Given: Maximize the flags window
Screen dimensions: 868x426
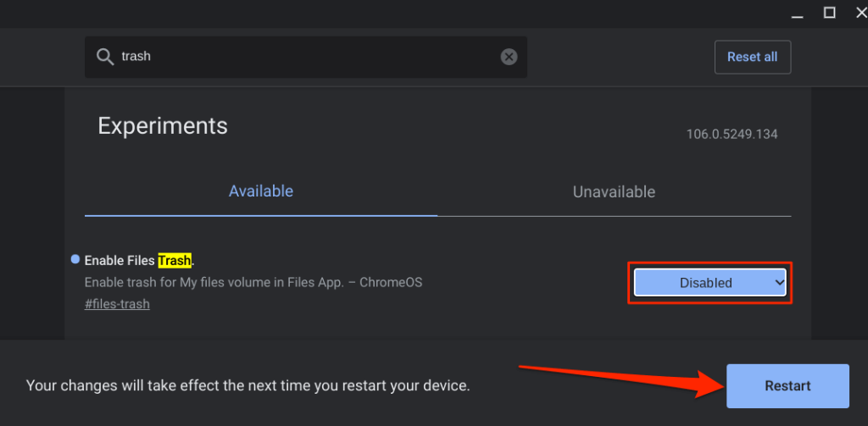Looking at the screenshot, I should (829, 12).
